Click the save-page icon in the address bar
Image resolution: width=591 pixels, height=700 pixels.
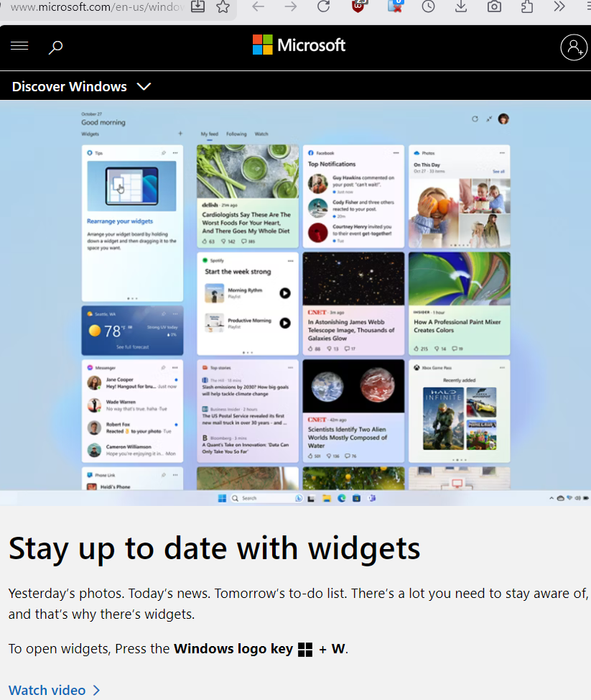197,6
